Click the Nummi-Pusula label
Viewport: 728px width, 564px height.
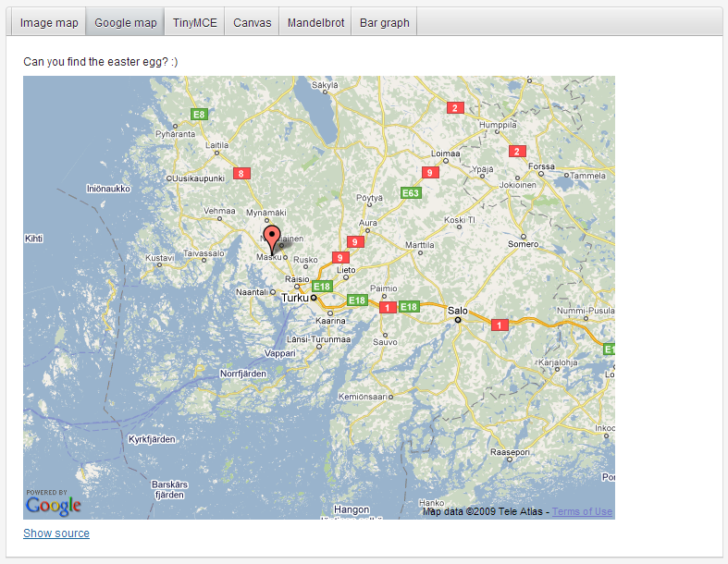(x=586, y=310)
